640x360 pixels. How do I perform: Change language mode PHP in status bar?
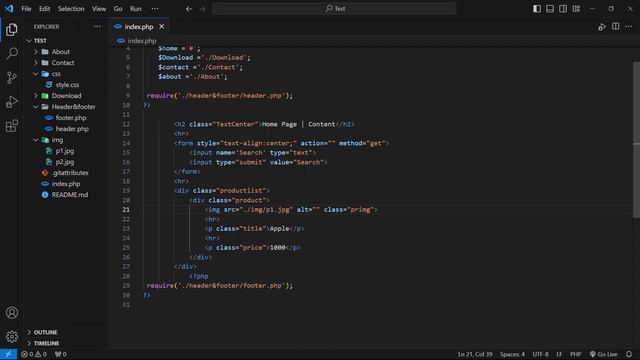[576, 354]
